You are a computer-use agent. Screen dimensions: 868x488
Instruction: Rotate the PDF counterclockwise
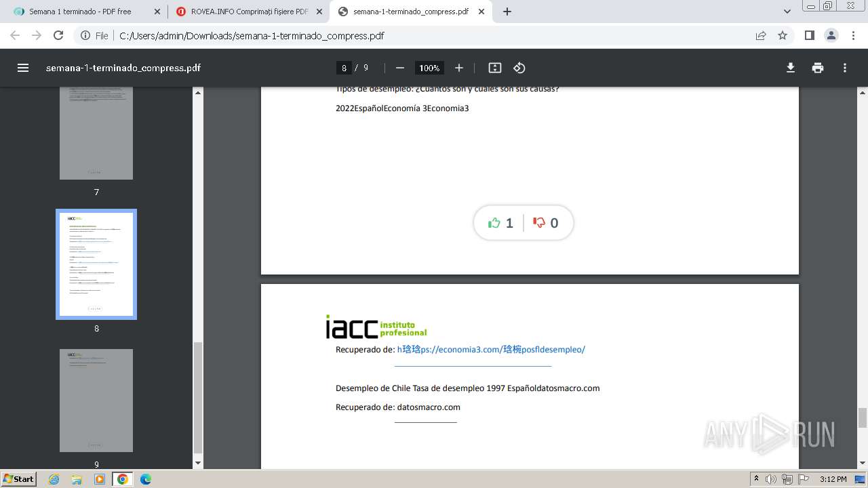pyautogui.click(x=519, y=68)
